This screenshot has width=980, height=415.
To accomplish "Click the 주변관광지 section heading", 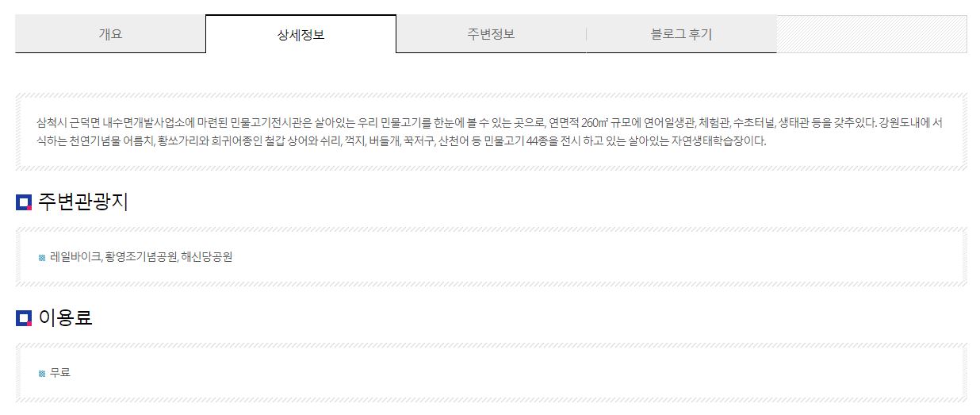I will 83,202.
